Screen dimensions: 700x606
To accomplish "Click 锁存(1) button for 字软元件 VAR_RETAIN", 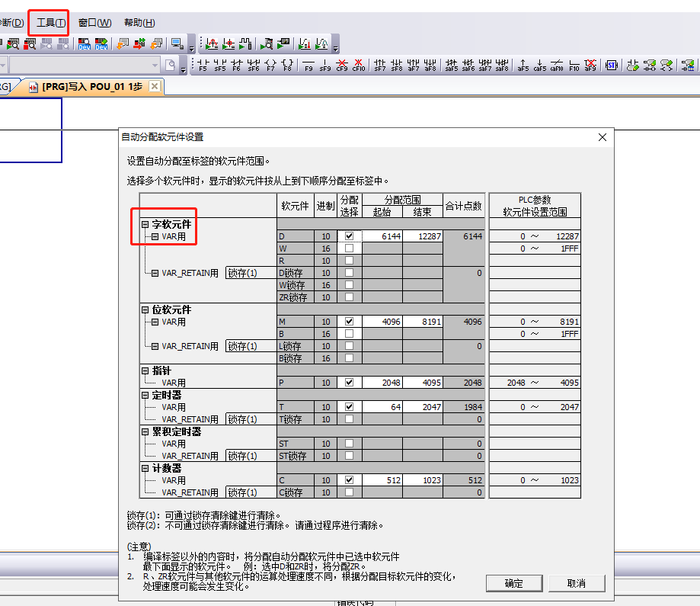I will point(242,273).
